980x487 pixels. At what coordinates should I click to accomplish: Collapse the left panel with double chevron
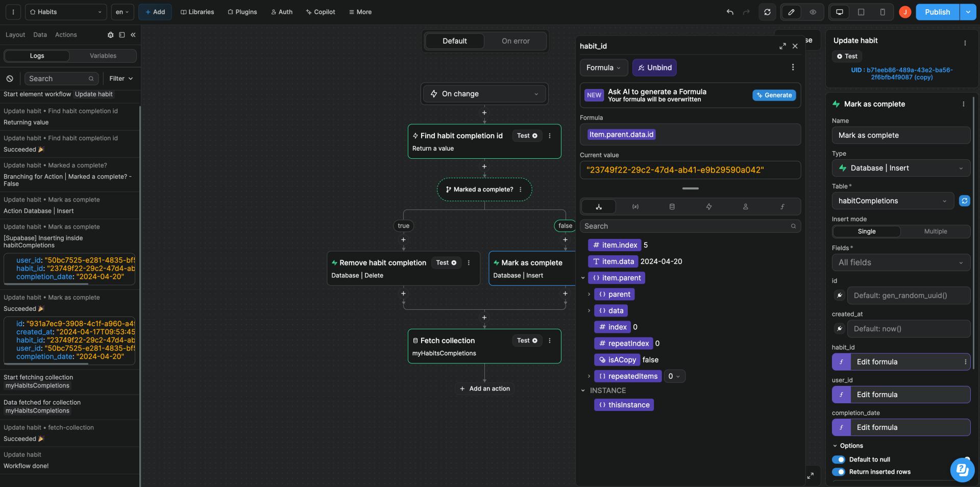[x=133, y=35]
